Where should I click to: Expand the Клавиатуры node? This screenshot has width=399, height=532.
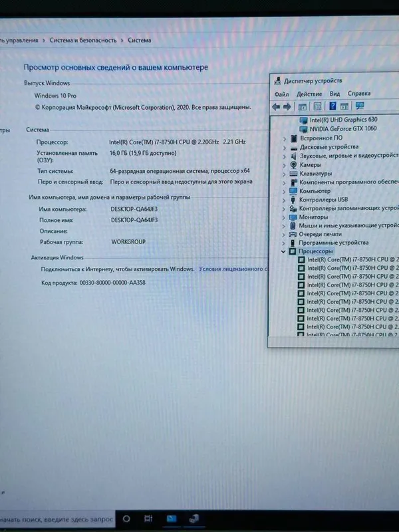[284, 174]
